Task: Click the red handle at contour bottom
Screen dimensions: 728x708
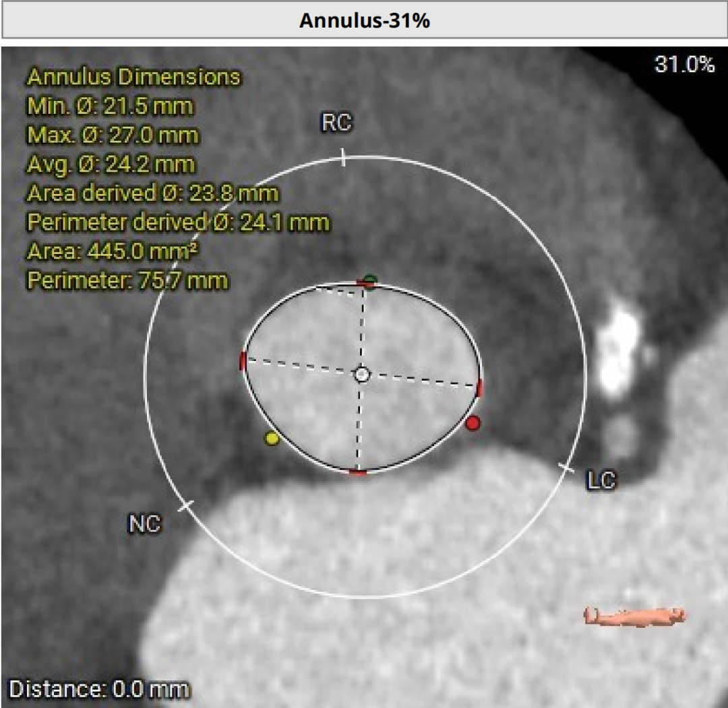Action: click(x=359, y=473)
